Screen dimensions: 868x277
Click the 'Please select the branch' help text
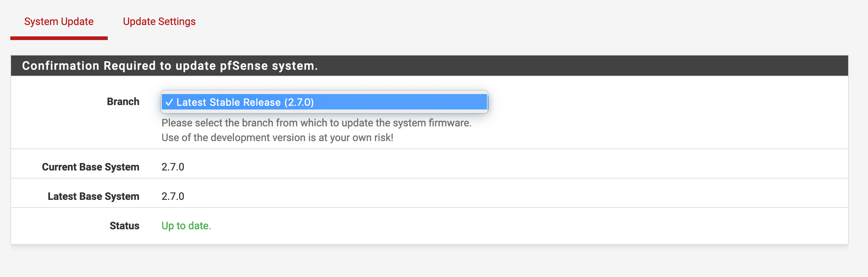pyautogui.click(x=316, y=123)
